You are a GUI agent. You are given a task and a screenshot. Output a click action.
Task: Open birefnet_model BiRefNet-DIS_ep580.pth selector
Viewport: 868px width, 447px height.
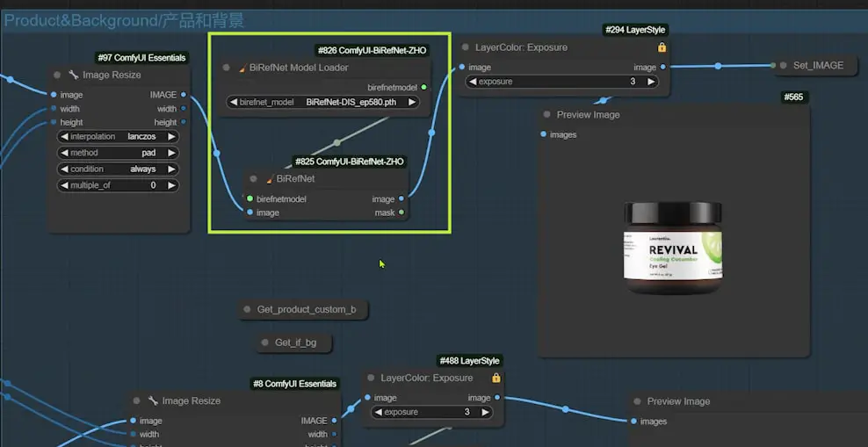(x=322, y=103)
